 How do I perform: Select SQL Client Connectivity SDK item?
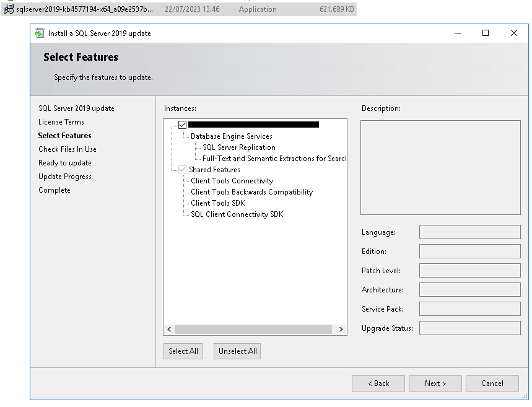coord(237,214)
